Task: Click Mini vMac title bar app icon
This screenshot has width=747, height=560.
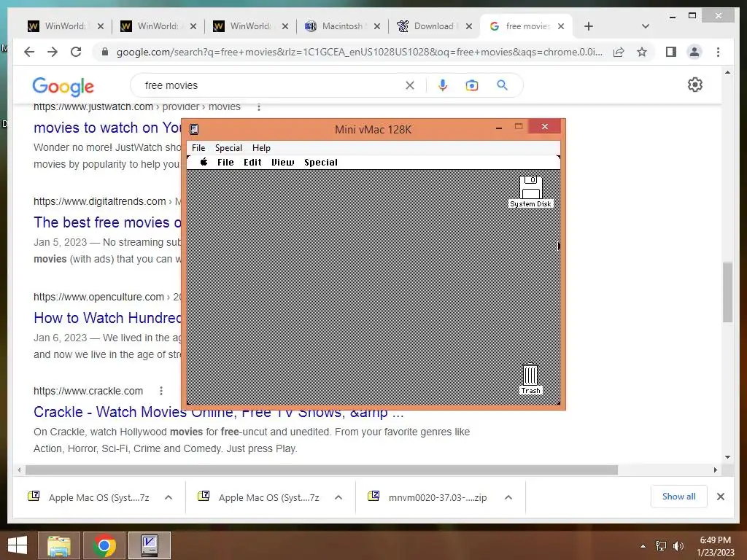Action: click(x=194, y=129)
